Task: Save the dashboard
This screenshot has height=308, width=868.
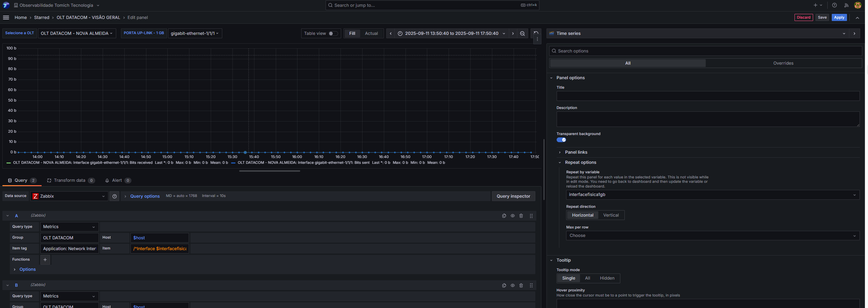Action: click(822, 18)
